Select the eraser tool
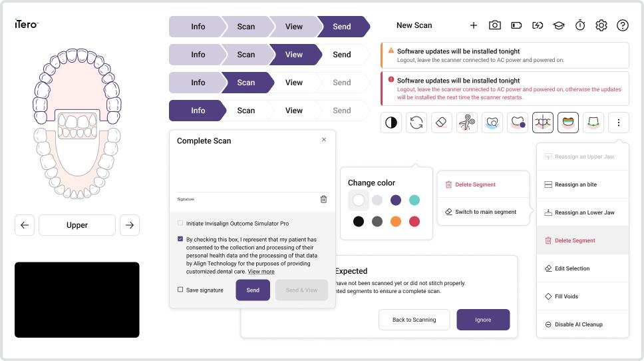Viewport: 644px width, 361px height. click(442, 123)
